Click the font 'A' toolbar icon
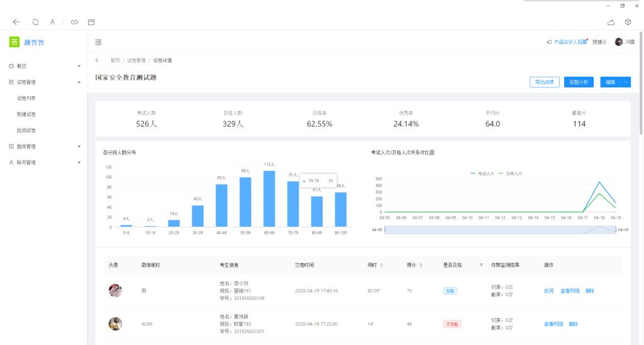 [x=53, y=22]
